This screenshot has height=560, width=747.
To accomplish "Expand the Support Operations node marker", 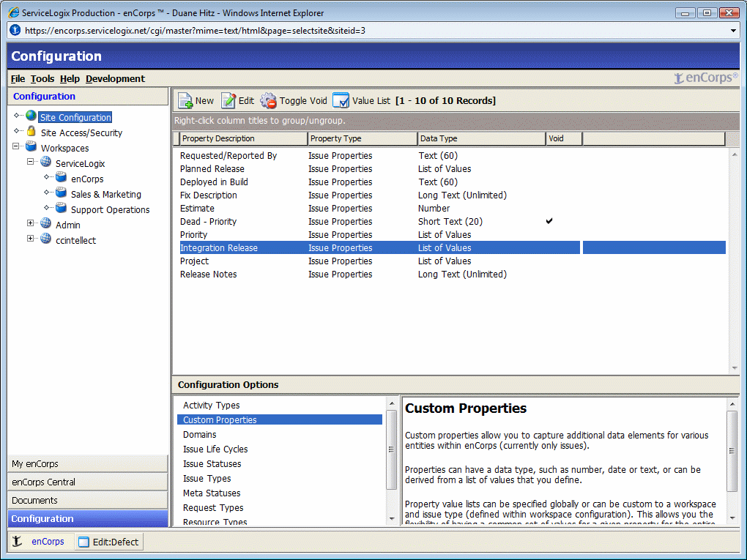I will (46, 207).
